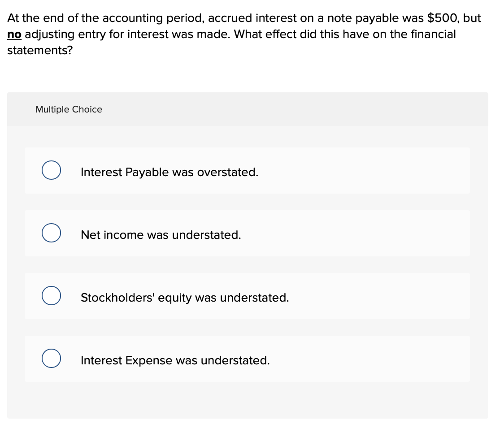Click the "Net income was understated." answer text
This screenshot has width=504, height=441.
pyautogui.click(x=161, y=235)
